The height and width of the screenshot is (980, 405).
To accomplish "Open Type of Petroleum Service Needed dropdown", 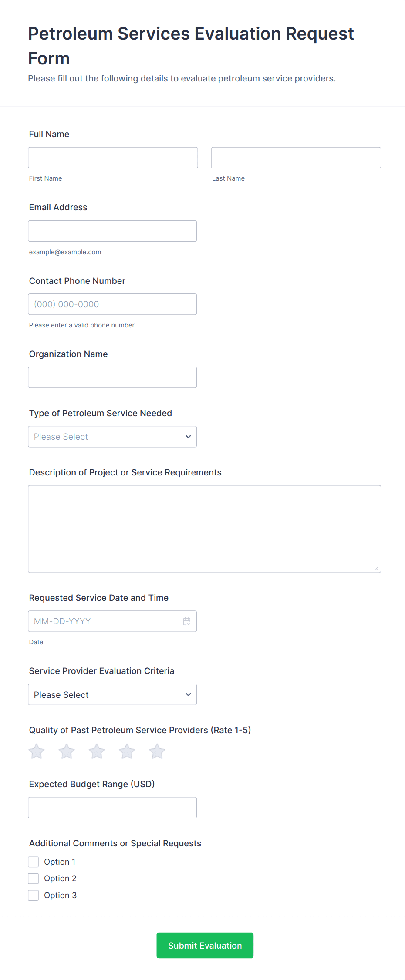I will pos(112,437).
